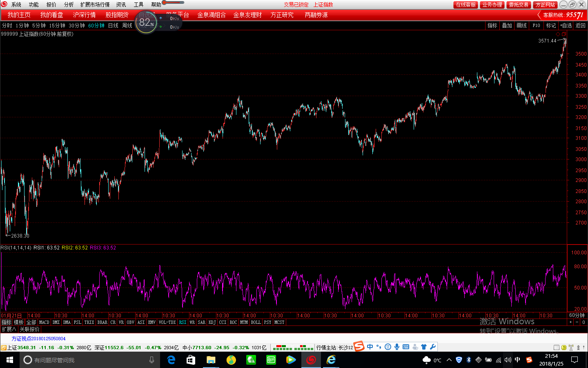Toggle Chinese/English input mode 中
Viewport: 588px width, 368px height.
pos(370,347)
